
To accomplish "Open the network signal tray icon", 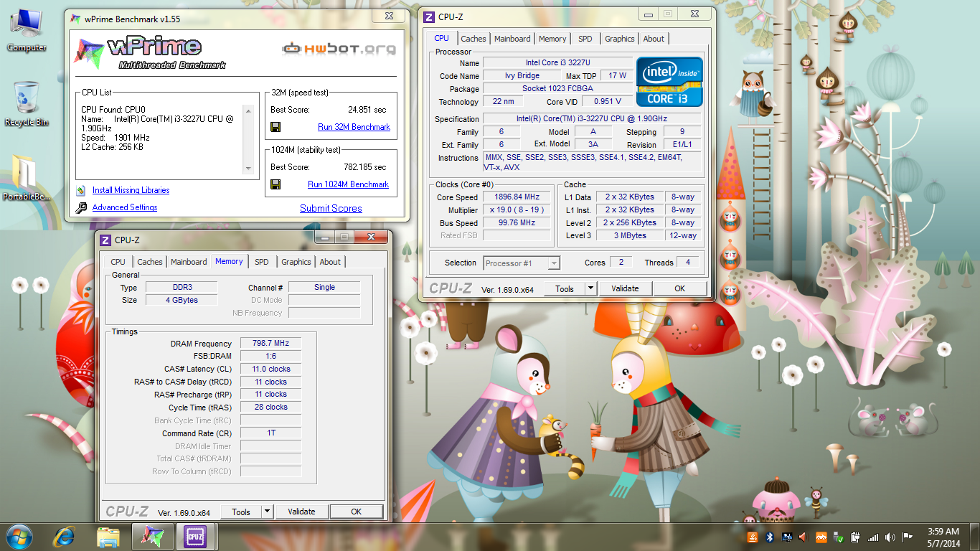I will (x=873, y=537).
